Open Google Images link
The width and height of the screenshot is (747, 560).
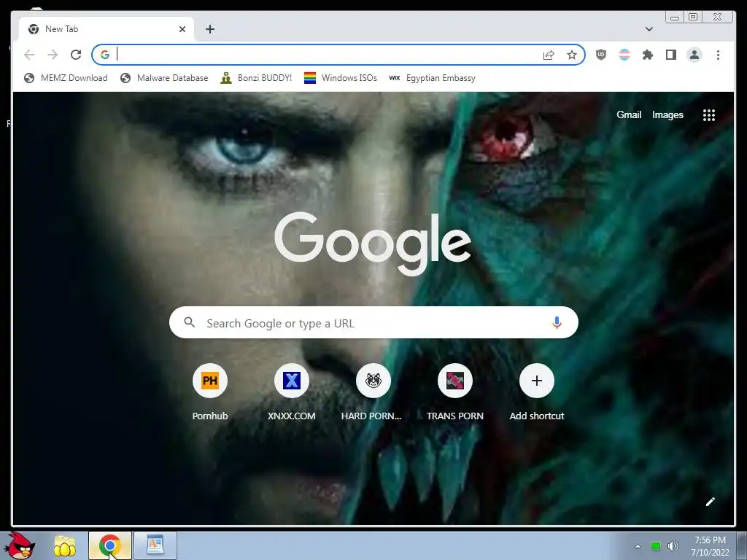[667, 114]
